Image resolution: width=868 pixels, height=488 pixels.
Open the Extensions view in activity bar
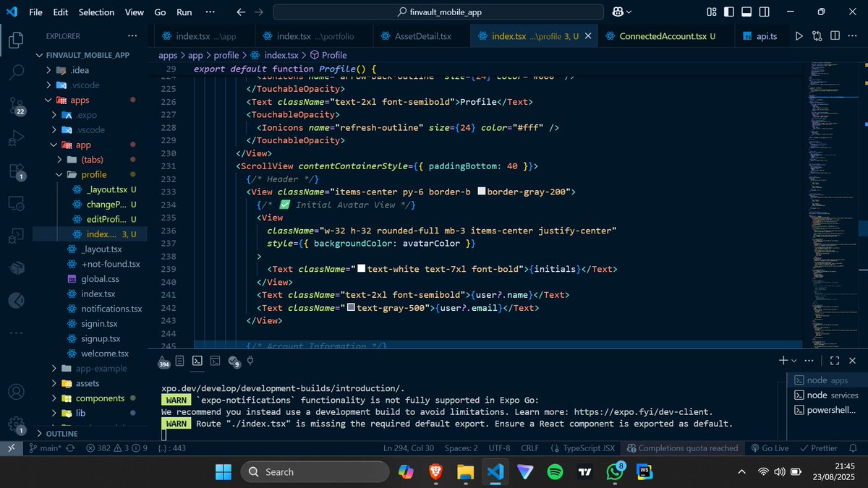(x=16, y=171)
